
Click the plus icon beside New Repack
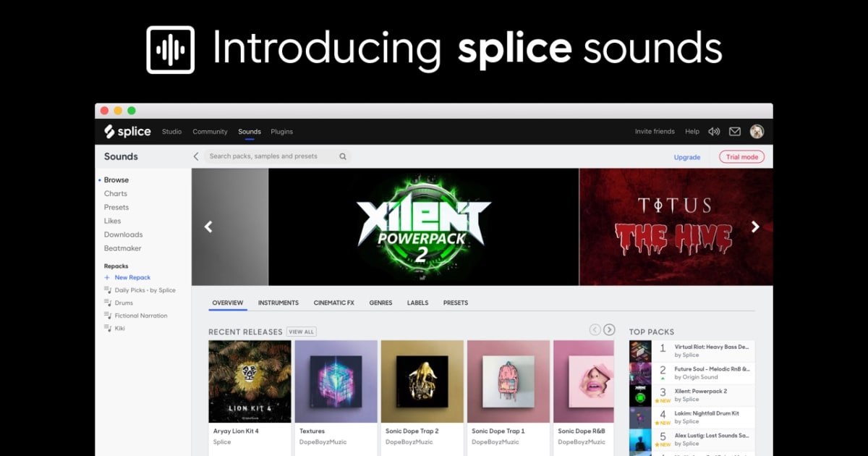click(x=107, y=277)
